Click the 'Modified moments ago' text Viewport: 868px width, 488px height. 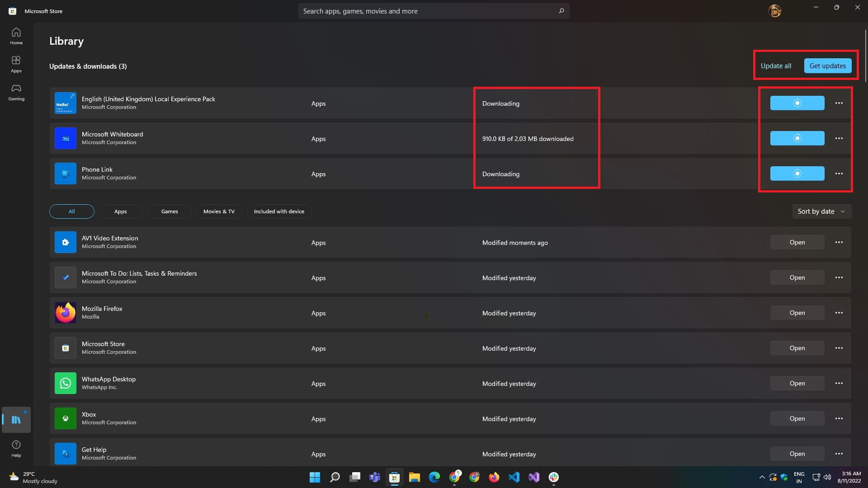[x=515, y=243]
